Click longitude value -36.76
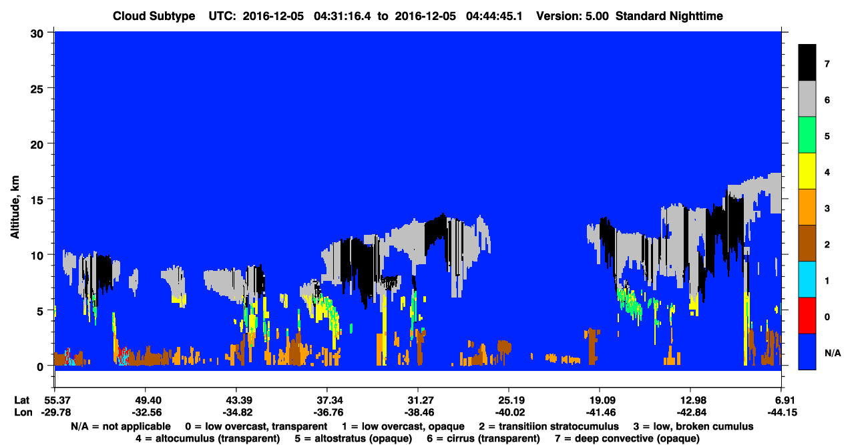The width and height of the screenshot is (868, 445). [327, 412]
